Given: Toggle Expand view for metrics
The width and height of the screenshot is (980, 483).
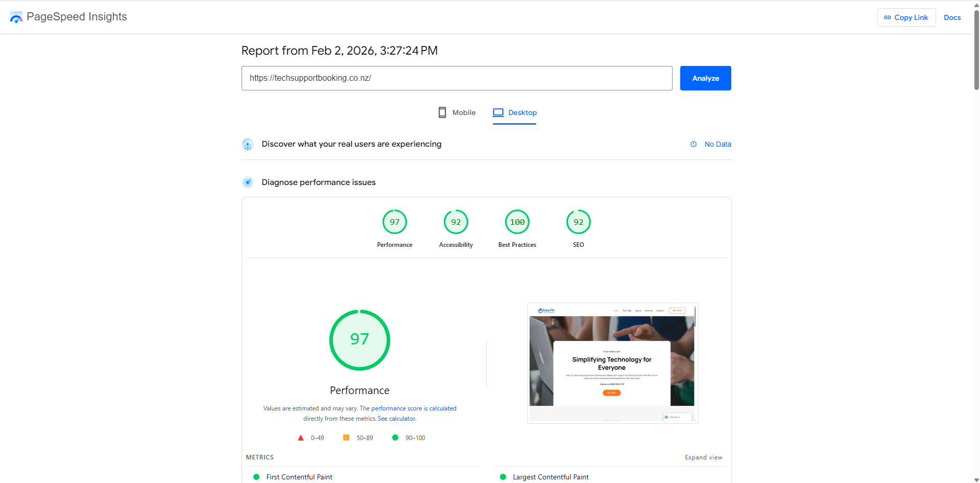Looking at the screenshot, I should pyautogui.click(x=703, y=457).
